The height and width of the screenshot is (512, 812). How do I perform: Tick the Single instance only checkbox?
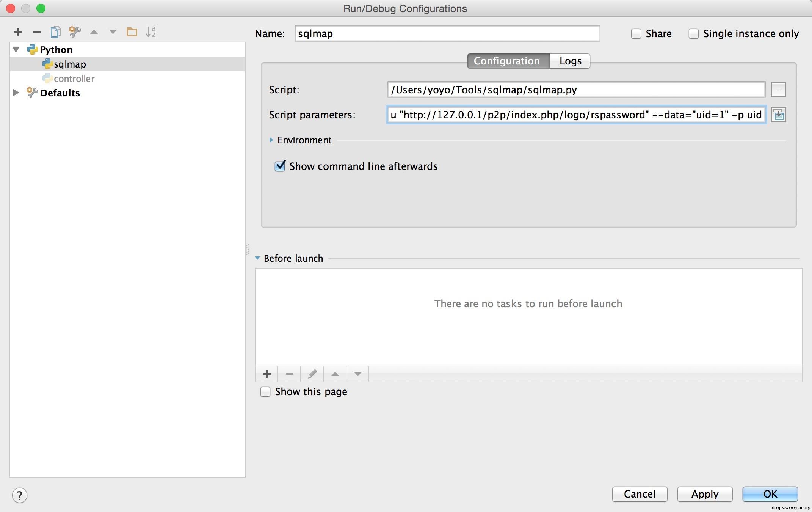694,34
